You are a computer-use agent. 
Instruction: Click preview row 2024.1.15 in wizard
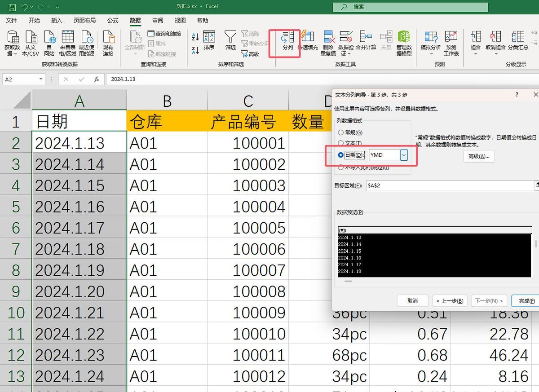tap(349, 251)
